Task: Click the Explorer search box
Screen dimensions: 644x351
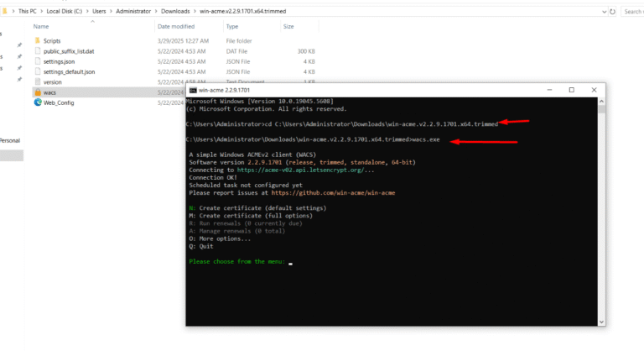Action: pos(632,12)
